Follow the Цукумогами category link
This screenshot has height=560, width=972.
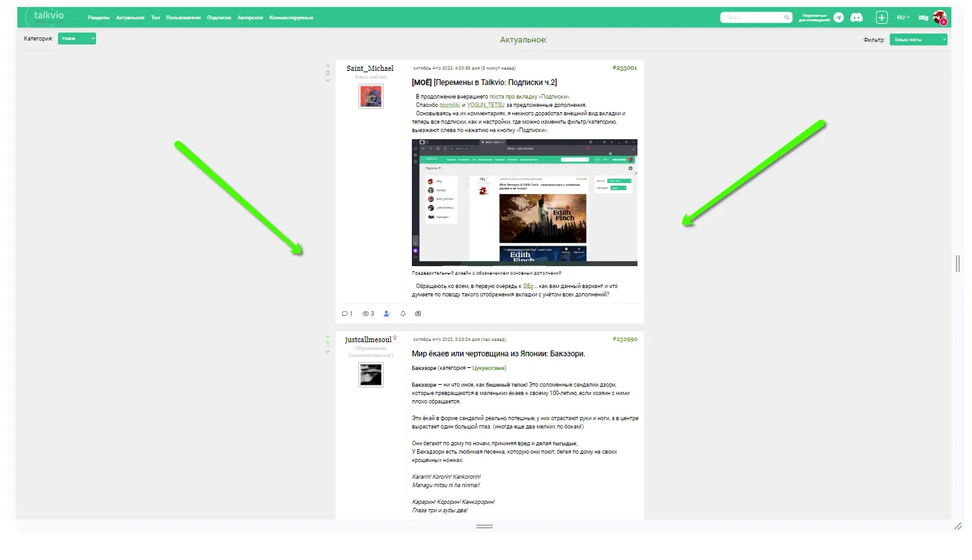pos(488,368)
